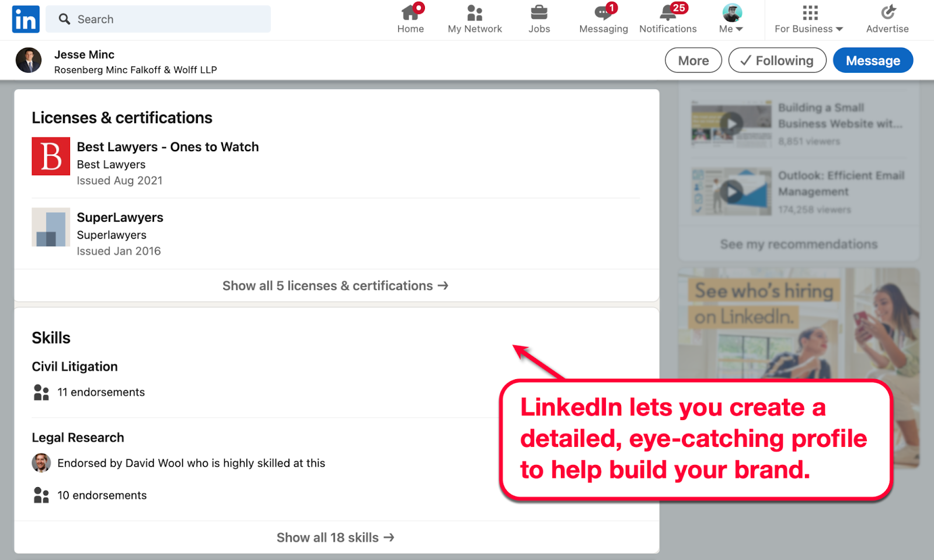Show all 18 skills
Viewport: 934px width, 560px height.
336,538
